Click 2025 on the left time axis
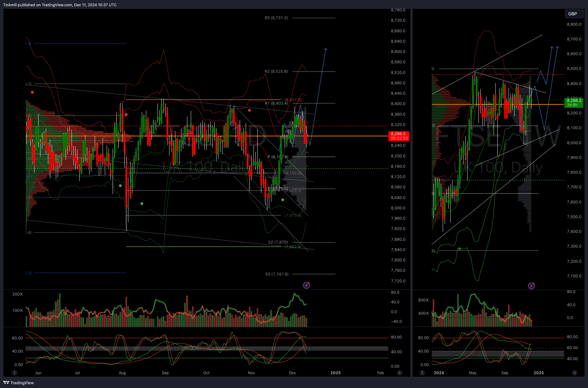Viewport: 588px width, 388px height. 335,373
